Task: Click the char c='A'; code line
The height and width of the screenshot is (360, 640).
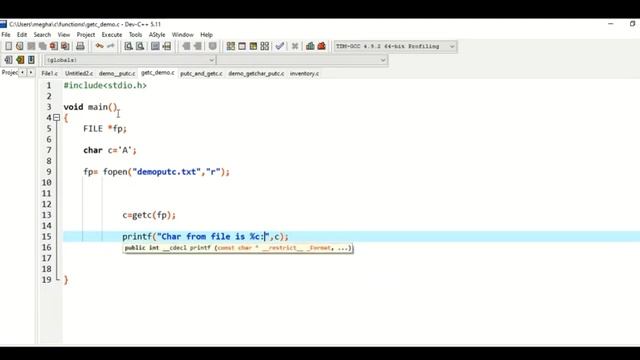Action: pos(110,150)
